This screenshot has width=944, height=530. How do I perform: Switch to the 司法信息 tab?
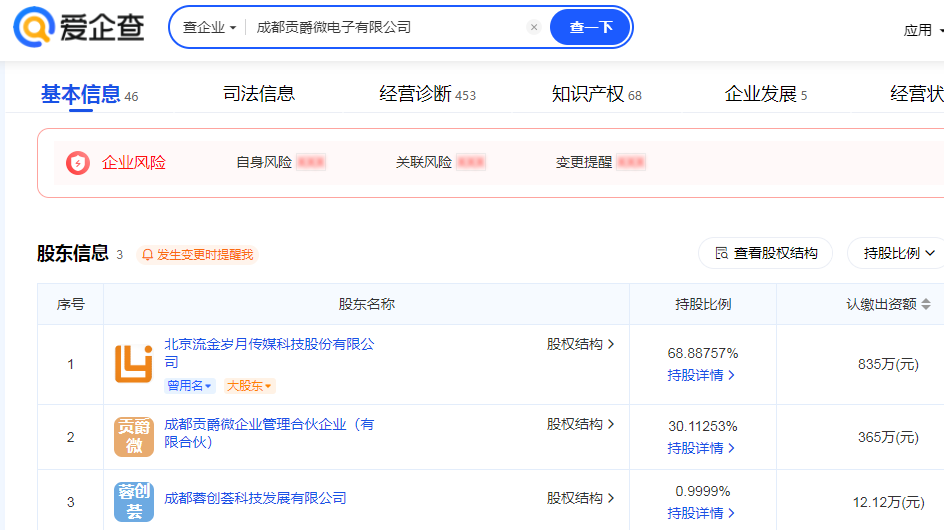259,94
